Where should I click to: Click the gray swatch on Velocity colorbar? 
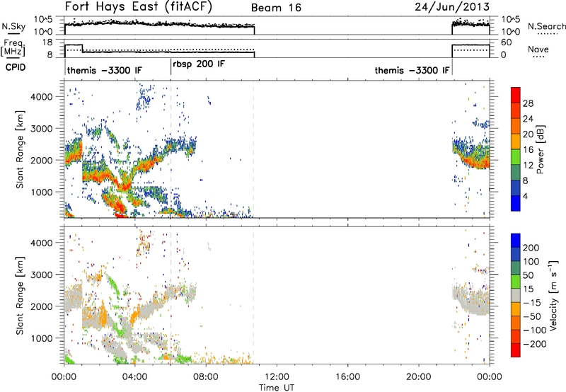(516, 295)
